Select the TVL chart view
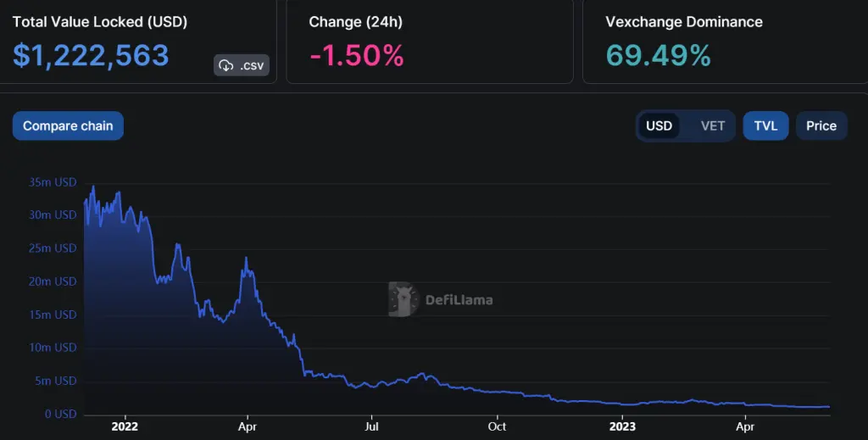The image size is (868, 440). click(765, 125)
